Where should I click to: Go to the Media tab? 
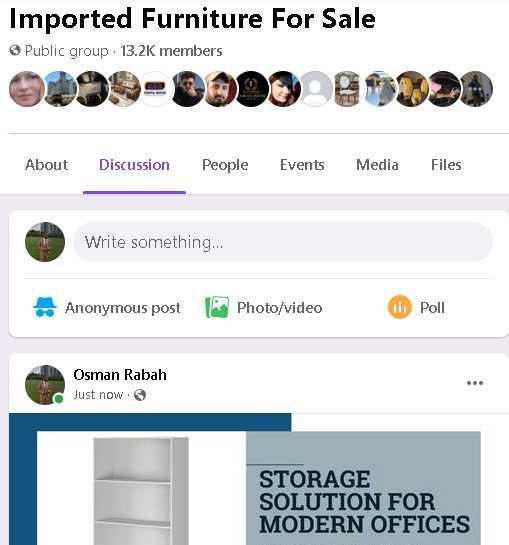(377, 165)
